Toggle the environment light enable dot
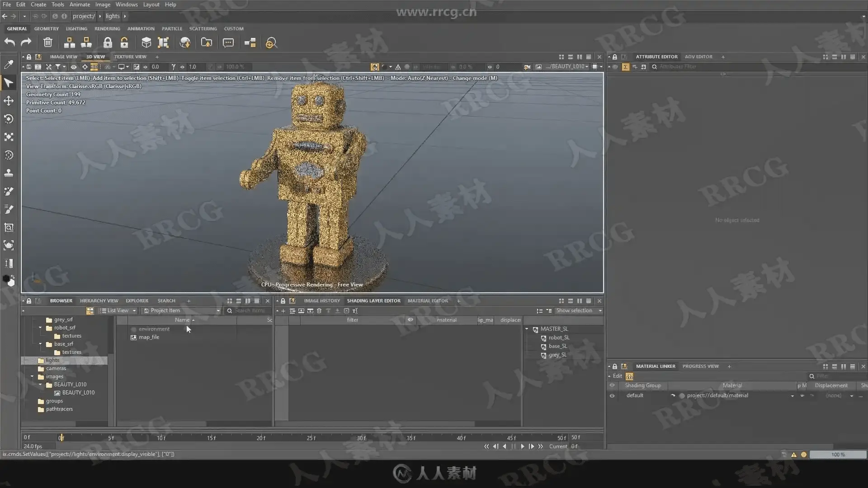 133,329
